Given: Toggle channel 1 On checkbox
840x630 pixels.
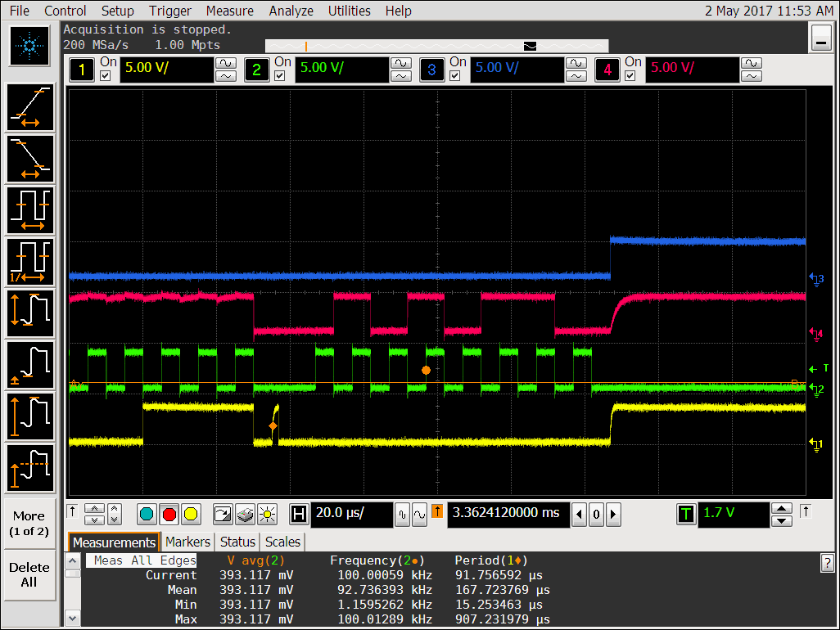Looking at the screenshot, I should click(106, 76).
